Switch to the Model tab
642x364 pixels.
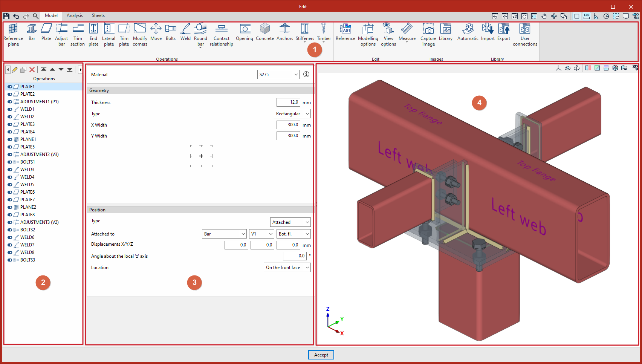tap(51, 15)
